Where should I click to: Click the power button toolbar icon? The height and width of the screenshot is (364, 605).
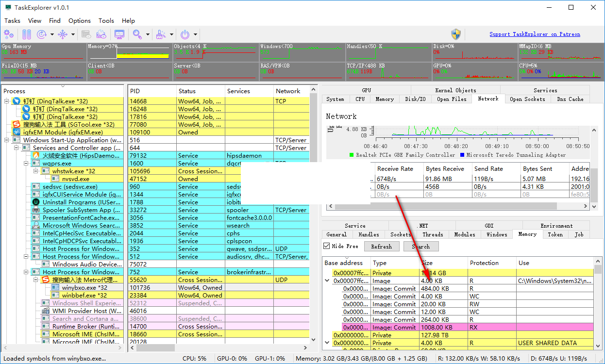(185, 34)
